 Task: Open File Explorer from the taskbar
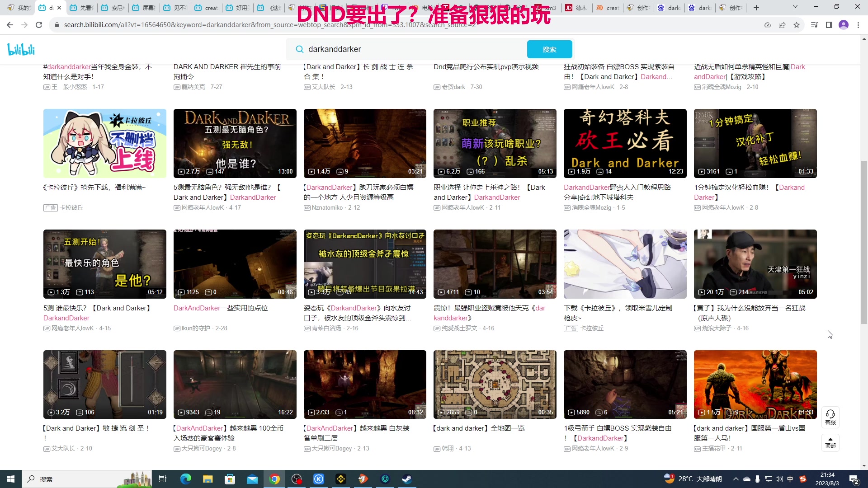(x=208, y=479)
